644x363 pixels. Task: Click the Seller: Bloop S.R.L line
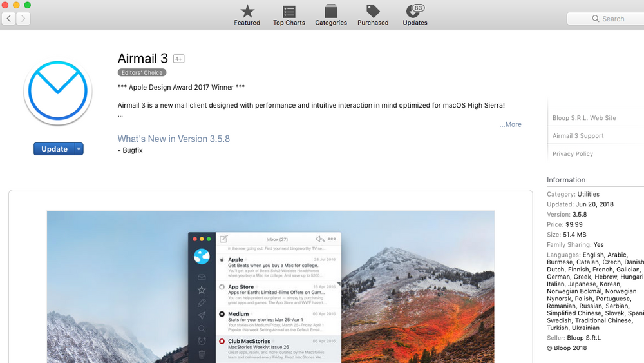[x=574, y=338]
